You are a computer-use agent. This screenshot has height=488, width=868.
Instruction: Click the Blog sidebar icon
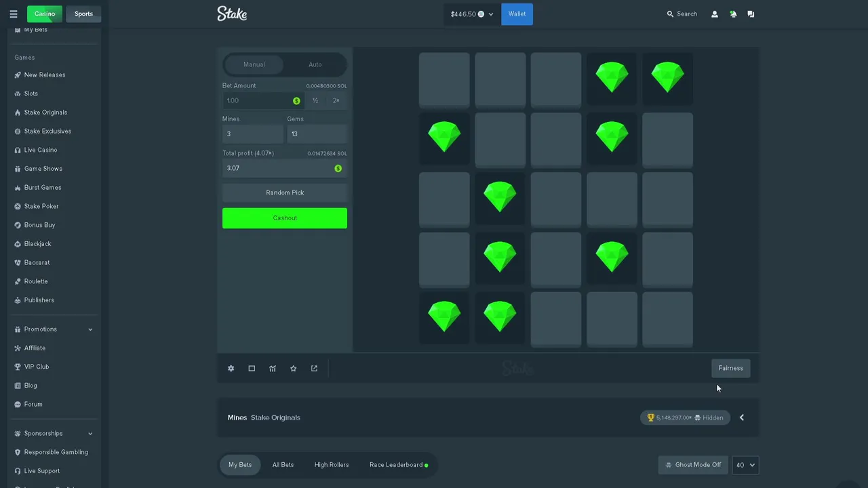pyautogui.click(x=18, y=386)
